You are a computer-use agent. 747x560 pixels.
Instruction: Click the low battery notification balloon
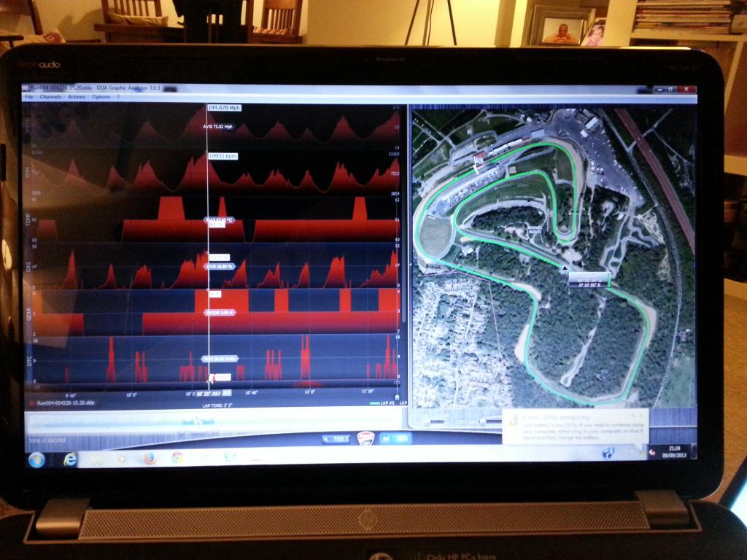[x=576, y=426]
